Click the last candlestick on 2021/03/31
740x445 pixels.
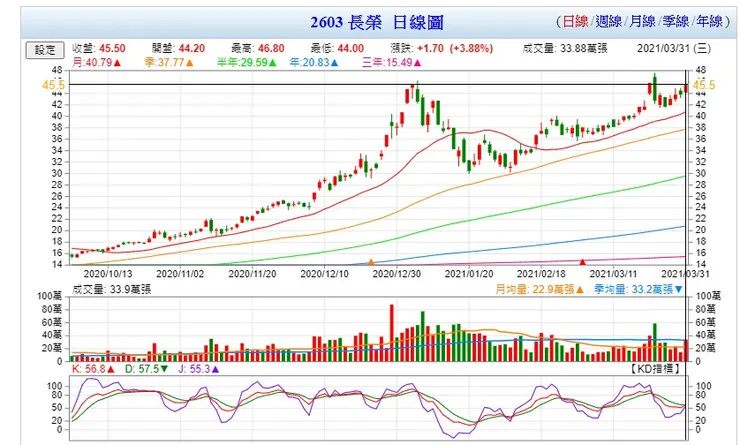[686, 88]
